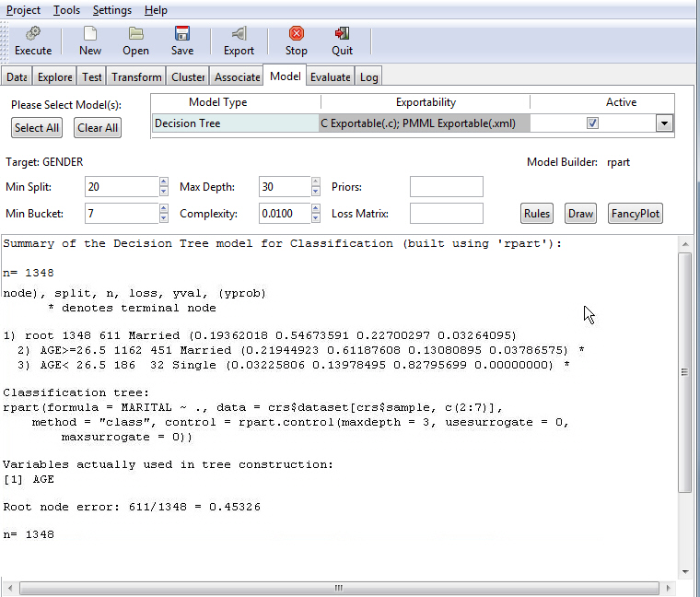This screenshot has width=700, height=597.
Task: Switch to the Test tab
Action: coord(91,77)
